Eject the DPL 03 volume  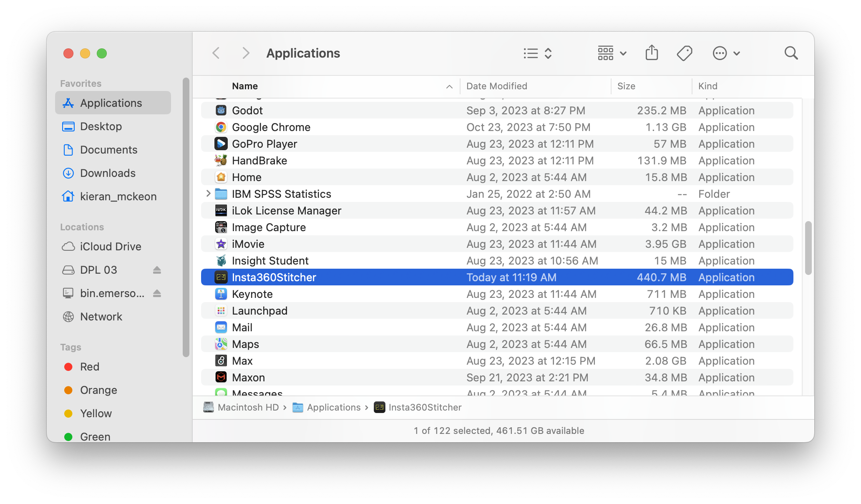[157, 270]
